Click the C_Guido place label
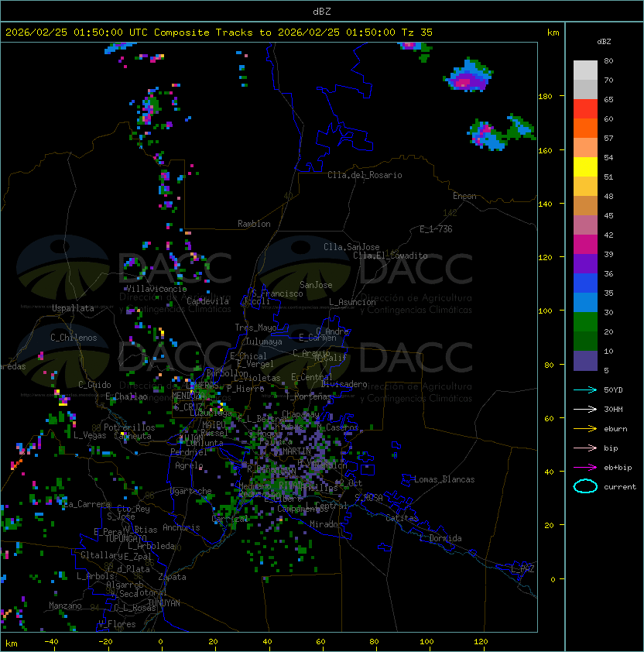This screenshot has width=644, height=652. (x=94, y=385)
